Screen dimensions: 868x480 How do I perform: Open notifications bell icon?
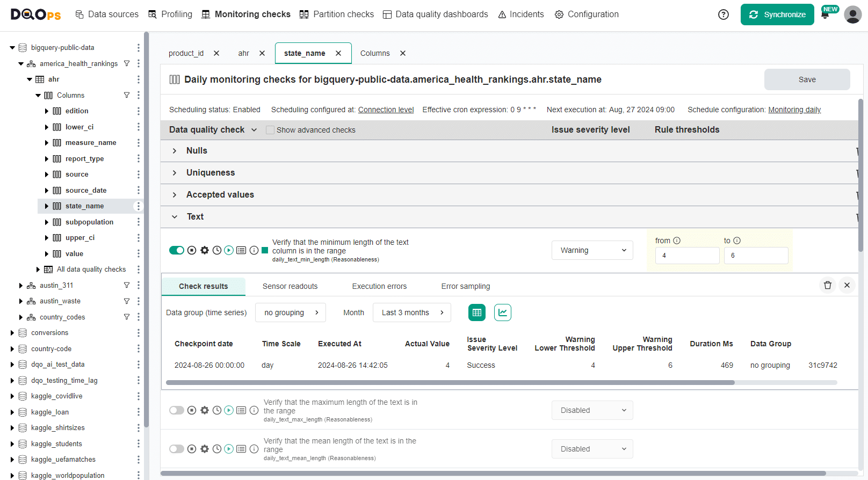pos(825,16)
